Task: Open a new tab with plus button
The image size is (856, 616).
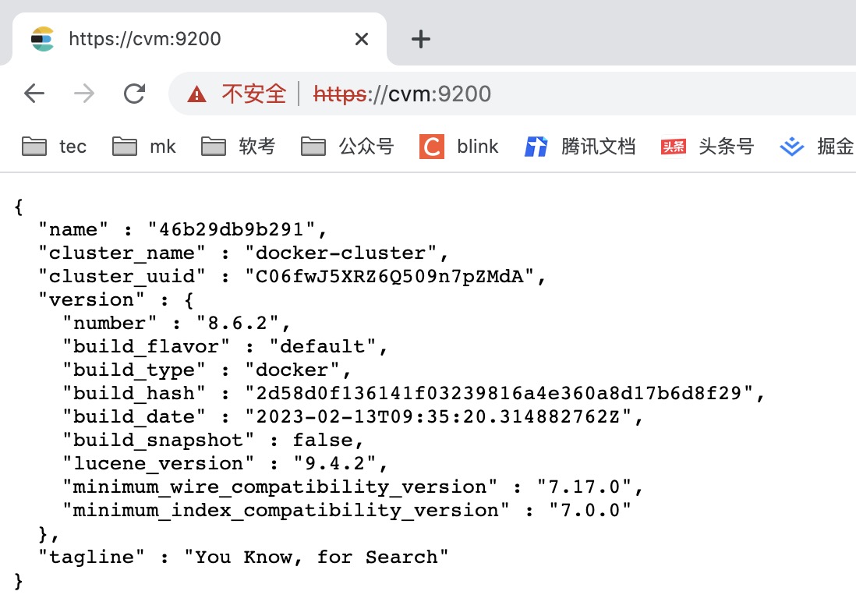Action: (x=420, y=39)
